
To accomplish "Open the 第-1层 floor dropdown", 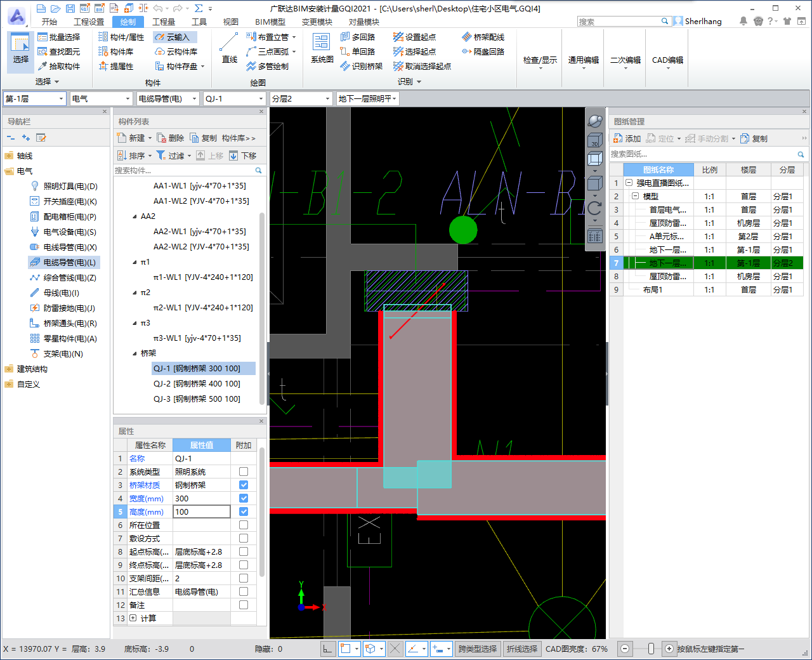I will click(35, 98).
